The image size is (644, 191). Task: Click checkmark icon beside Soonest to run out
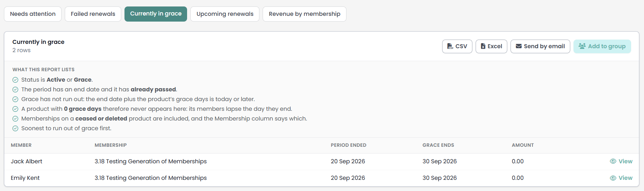pos(15,128)
